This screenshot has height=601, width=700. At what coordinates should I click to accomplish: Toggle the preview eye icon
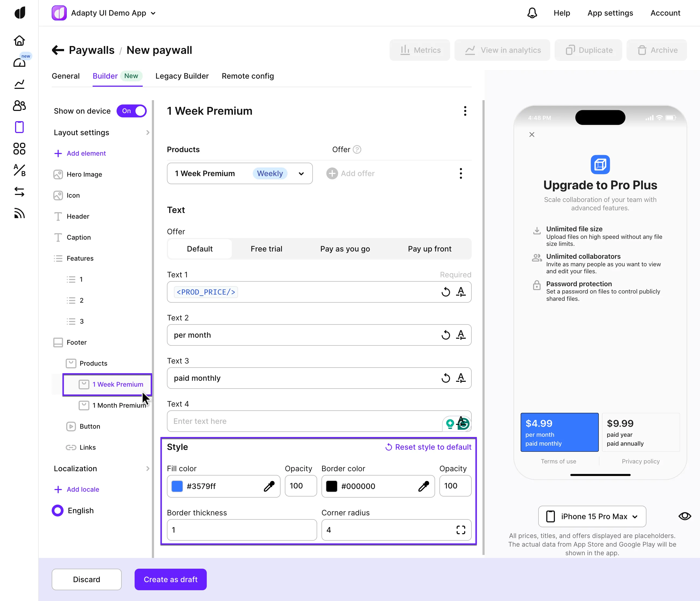pos(684,516)
